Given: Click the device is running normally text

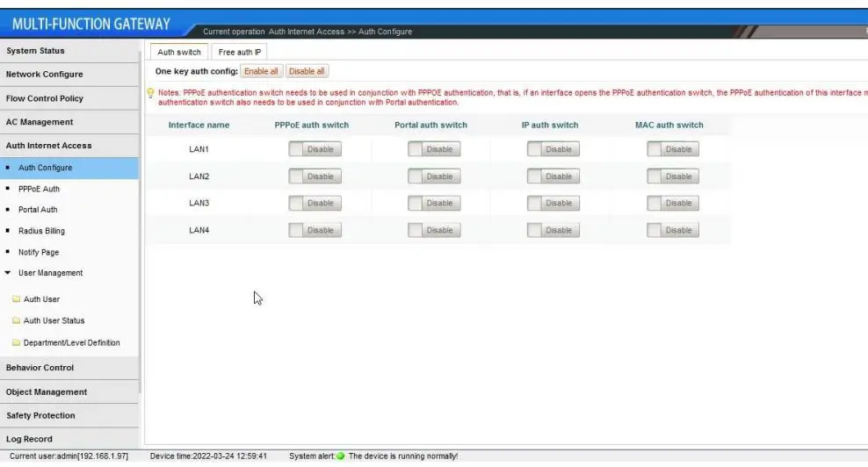Looking at the screenshot, I should coord(403,456).
